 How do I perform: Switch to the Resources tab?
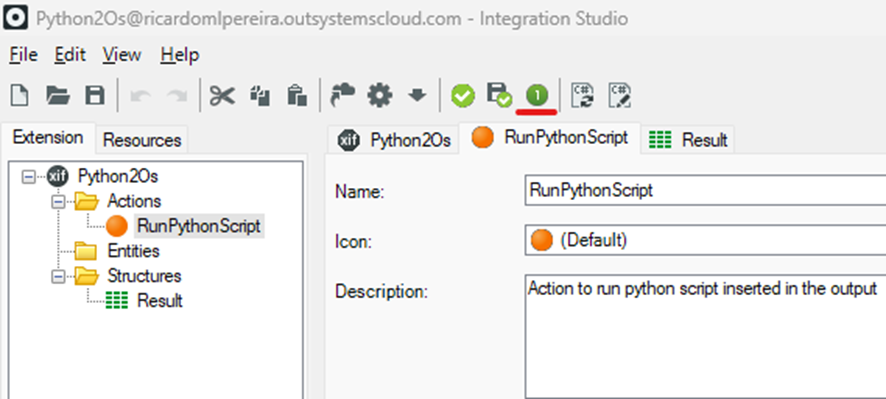click(142, 140)
